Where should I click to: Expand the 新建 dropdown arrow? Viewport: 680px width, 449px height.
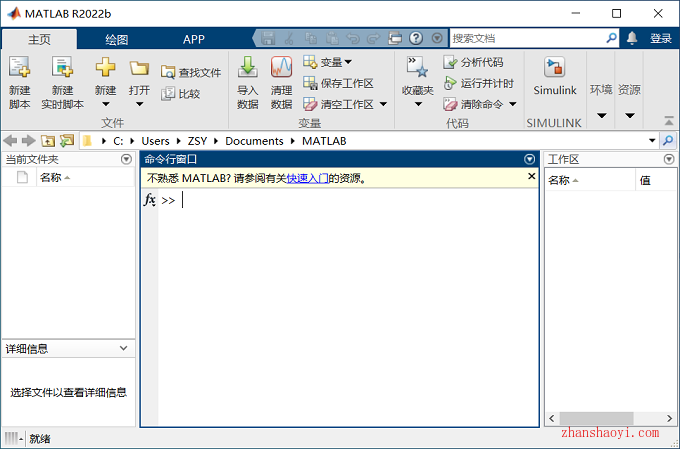(105, 104)
